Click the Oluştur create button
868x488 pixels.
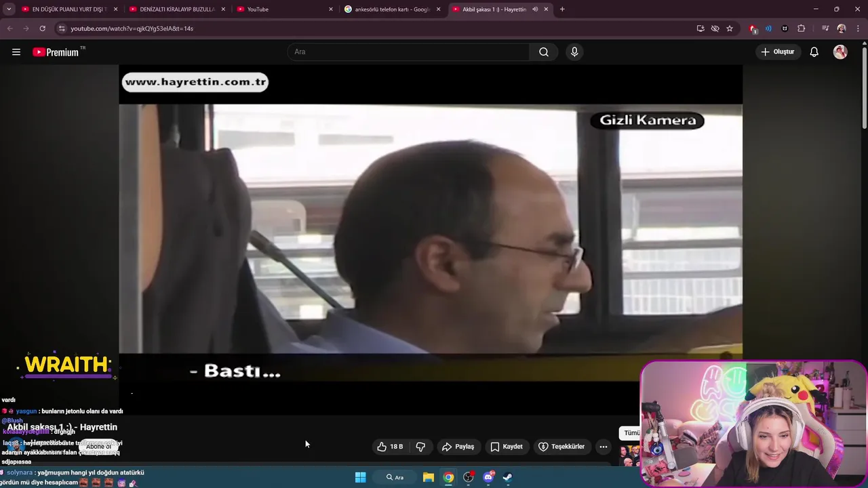[778, 52]
